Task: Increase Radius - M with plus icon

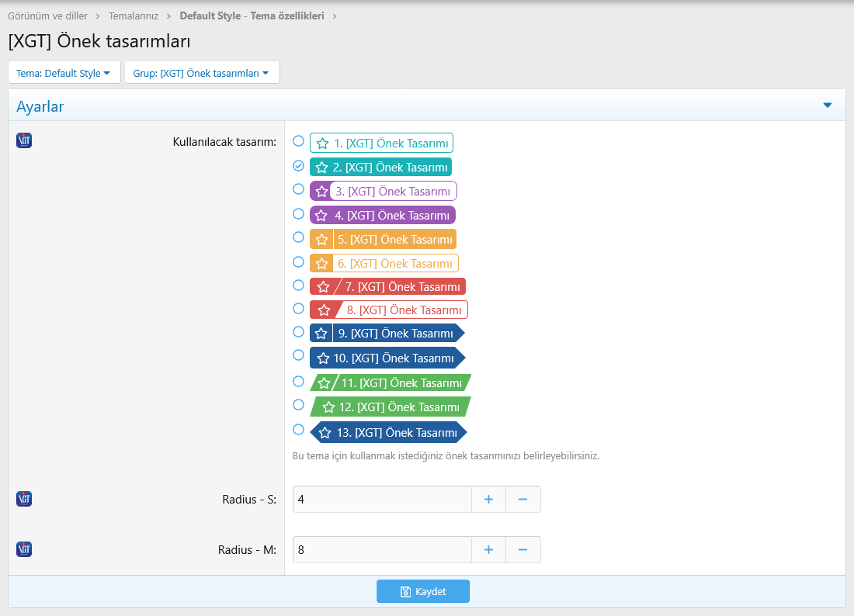Action: (x=488, y=550)
